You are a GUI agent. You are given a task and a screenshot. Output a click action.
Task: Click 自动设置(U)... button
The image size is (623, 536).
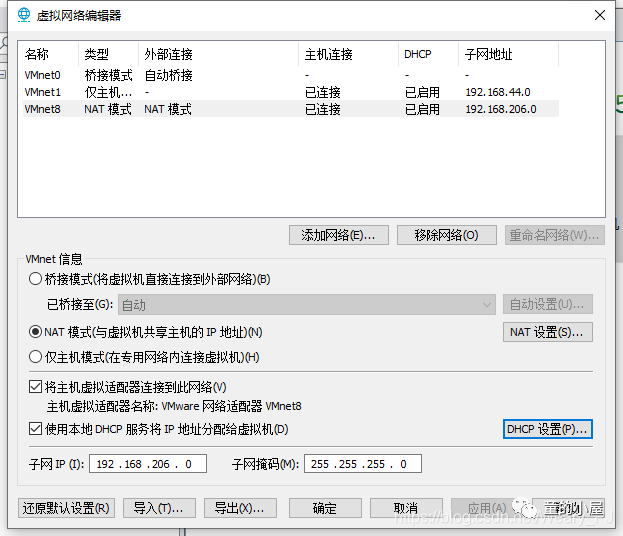coord(548,304)
